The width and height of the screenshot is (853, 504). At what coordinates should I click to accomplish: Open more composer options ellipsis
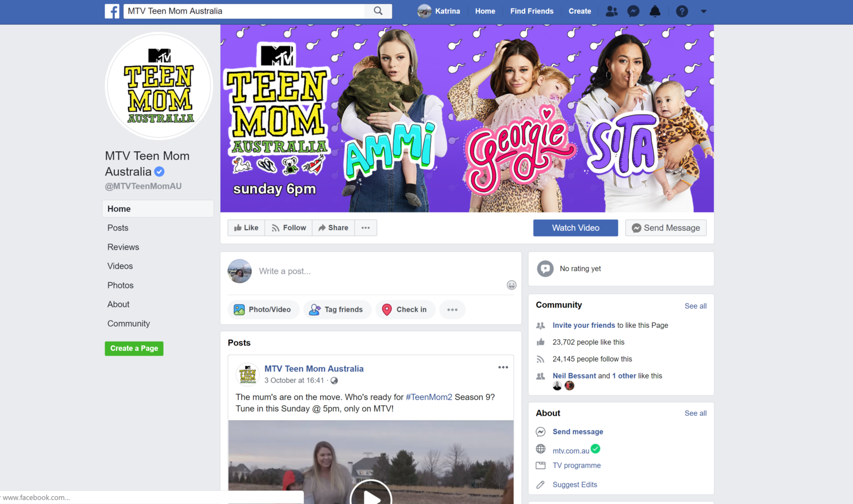452,310
